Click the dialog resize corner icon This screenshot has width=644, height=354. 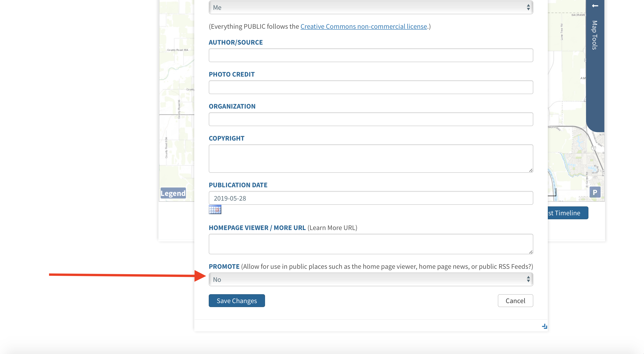point(544,326)
